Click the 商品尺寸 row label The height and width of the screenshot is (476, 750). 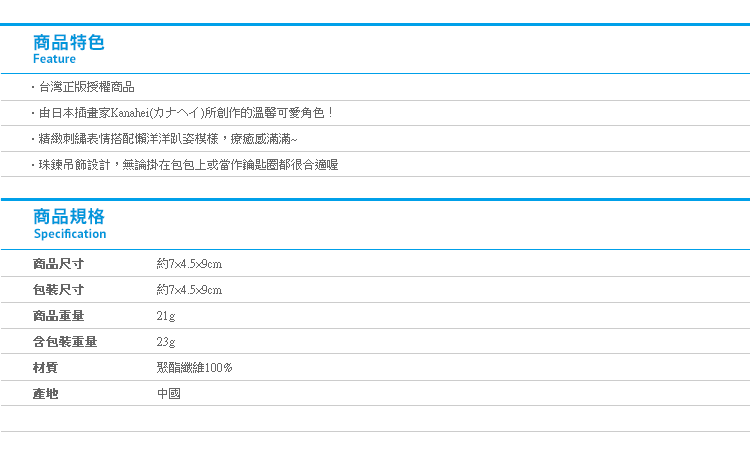coord(58,264)
